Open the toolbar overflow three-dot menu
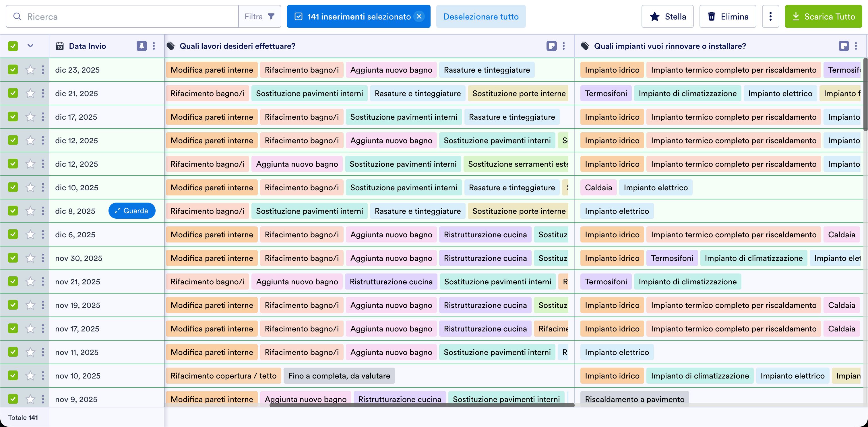868x427 pixels. coord(771,16)
